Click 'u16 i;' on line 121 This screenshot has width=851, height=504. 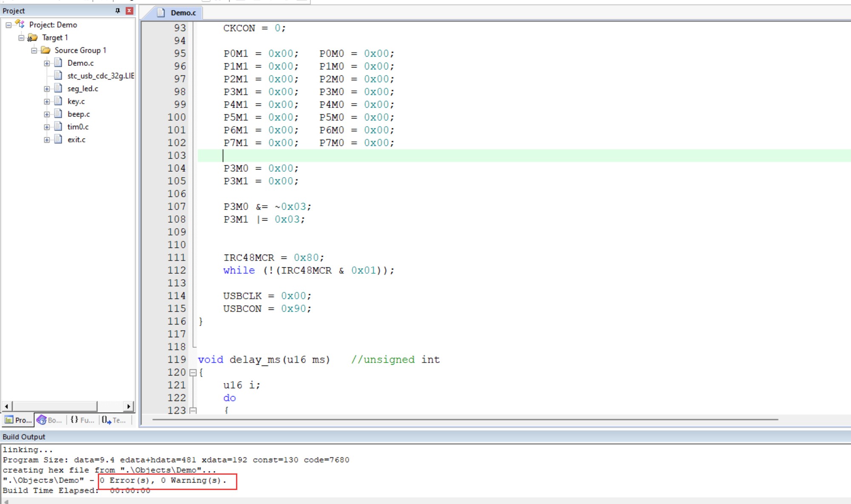click(x=242, y=385)
